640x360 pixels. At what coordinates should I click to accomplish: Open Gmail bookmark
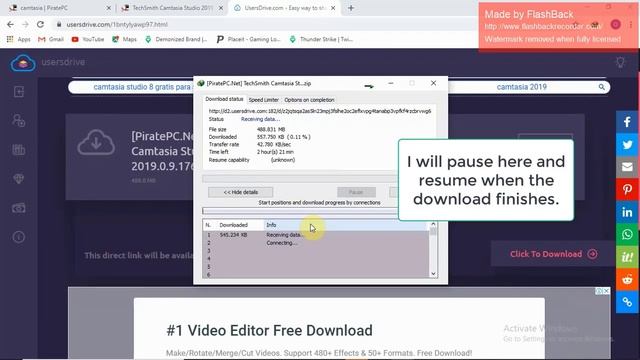(51, 39)
